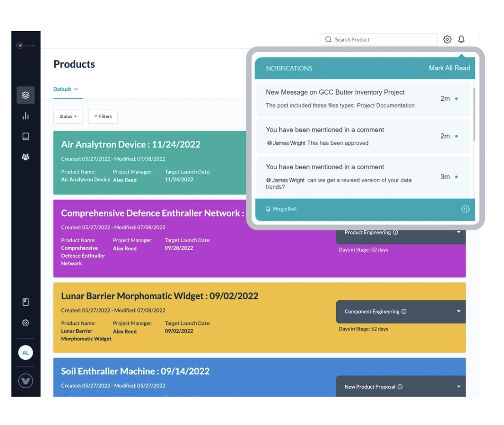This screenshot has height=425, width=504.
Task: Click the Filters button
Action: click(x=103, y=117)
